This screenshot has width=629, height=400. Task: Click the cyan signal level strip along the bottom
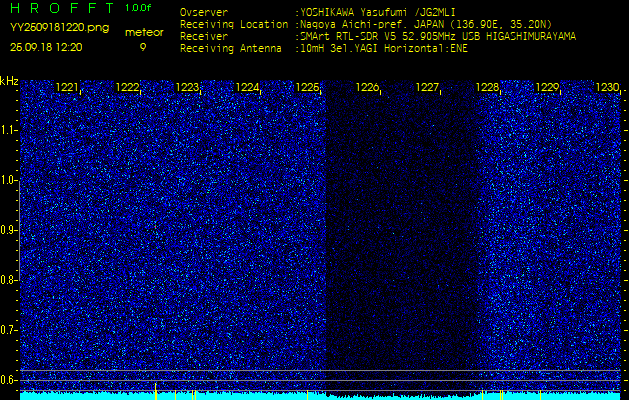320,396
